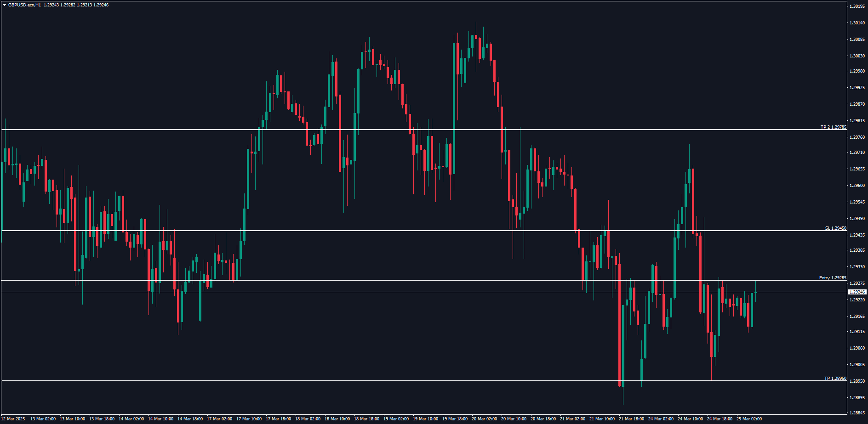868x424 pixels.
Task: Click the 1.28845 label on price scale
Action: pyautogui.click(x=857, y=413)
